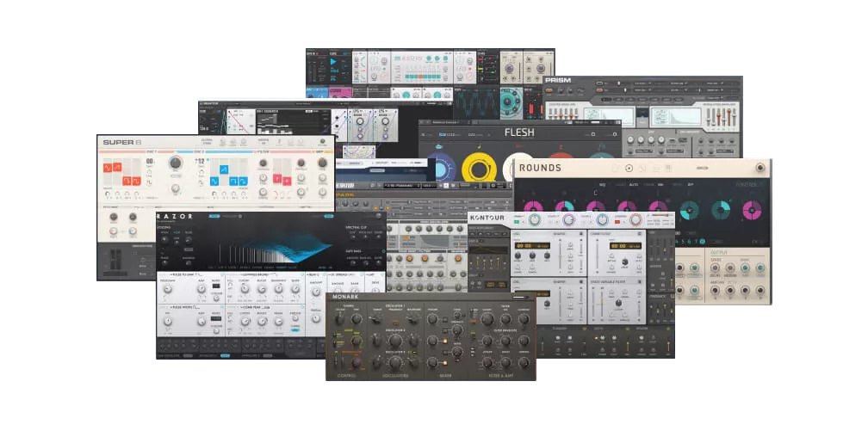Viewport: 868px width, 437px height.
Task: Click the blue play triangle in Reaktor Blocks
Action: point(335,61)
